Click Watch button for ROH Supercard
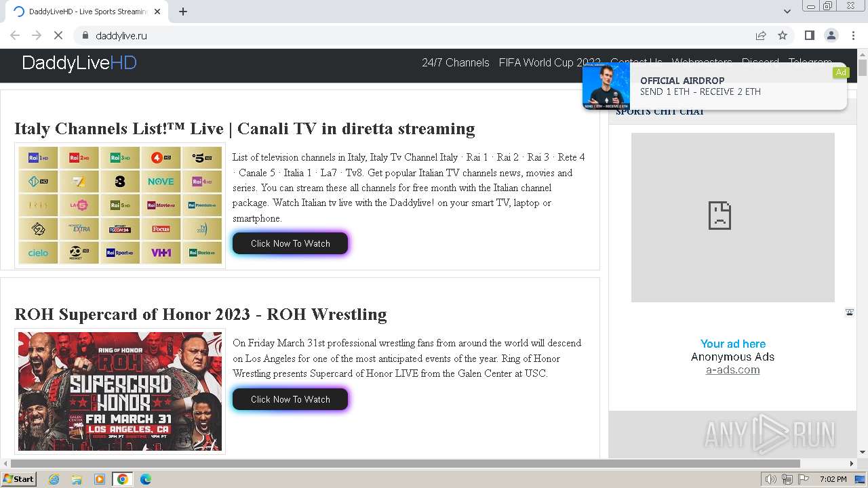The image size is (868, 488). (290, 399)
